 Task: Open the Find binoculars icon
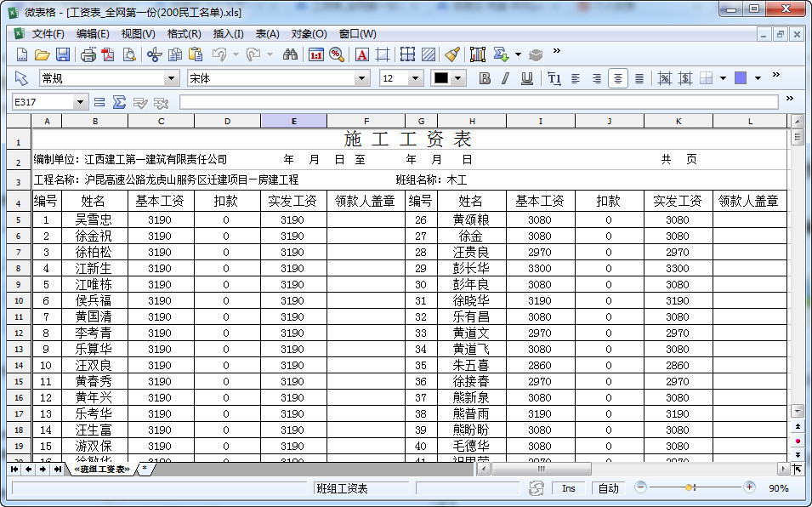coord(289,54)
